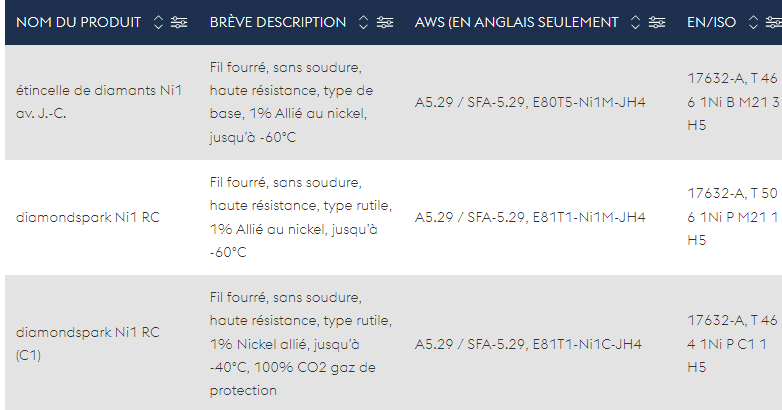This screenshot has height=410, width=782.
Task: Sort the AWS column
Action: 635,22
